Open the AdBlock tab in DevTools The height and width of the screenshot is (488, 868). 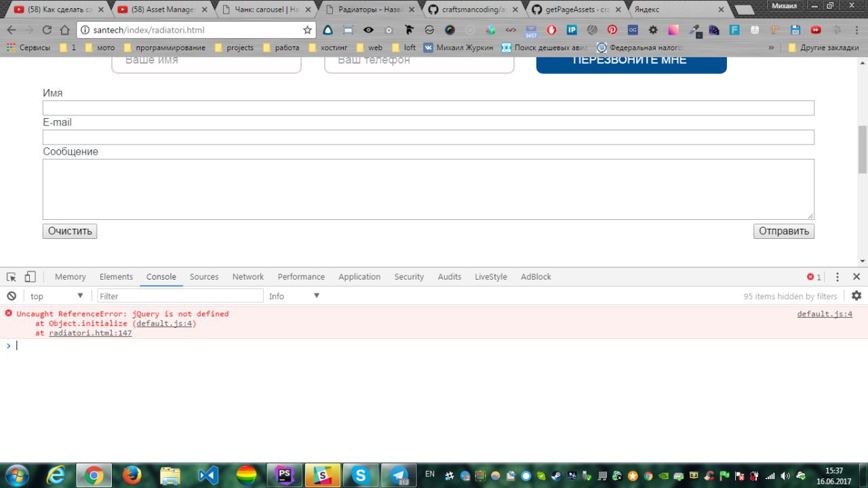point(536,277)
